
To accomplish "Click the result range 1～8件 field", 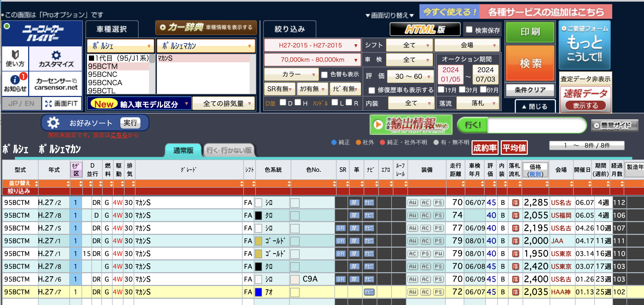I will coord(587,145).
